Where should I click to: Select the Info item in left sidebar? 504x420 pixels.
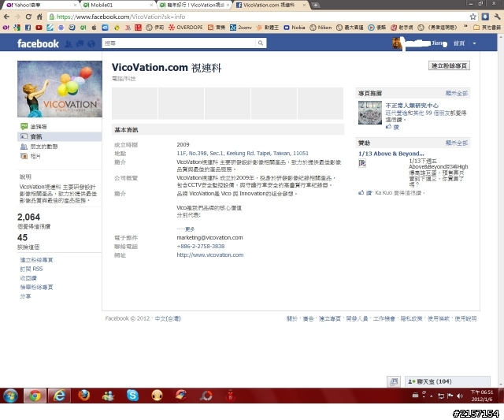pyautogui.click(x=60, y=136)
